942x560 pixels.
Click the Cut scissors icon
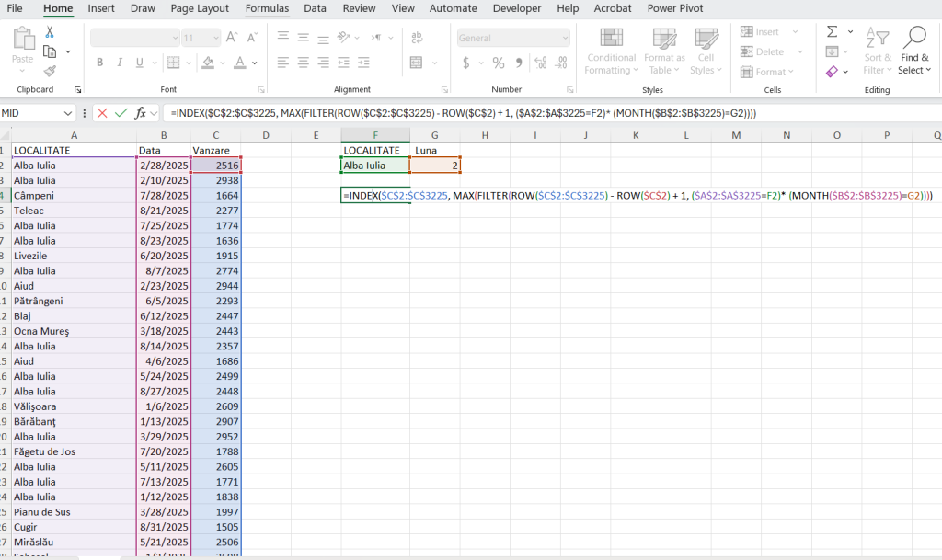(50, 32)
